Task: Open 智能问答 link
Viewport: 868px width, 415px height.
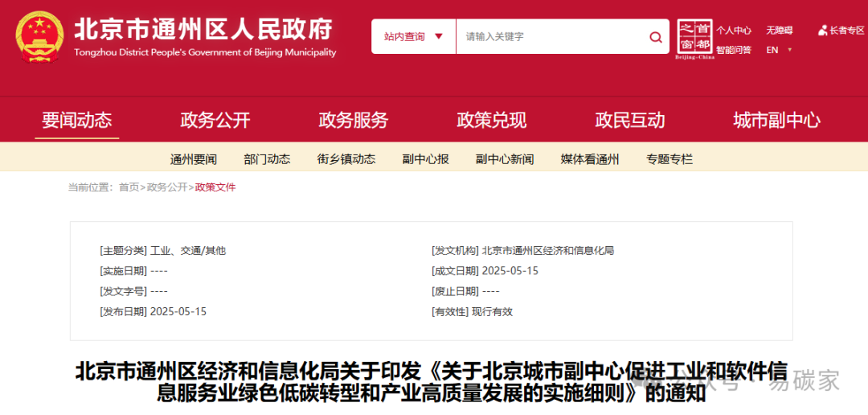Action: tap(734, 50)
